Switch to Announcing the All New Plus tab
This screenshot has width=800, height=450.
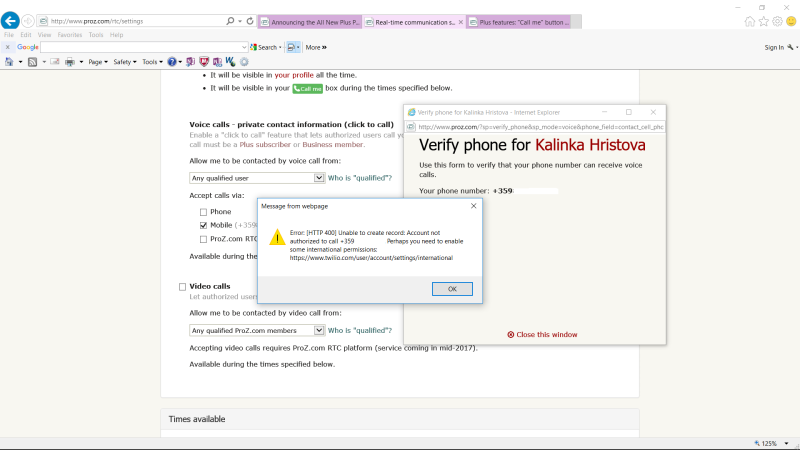310,22
